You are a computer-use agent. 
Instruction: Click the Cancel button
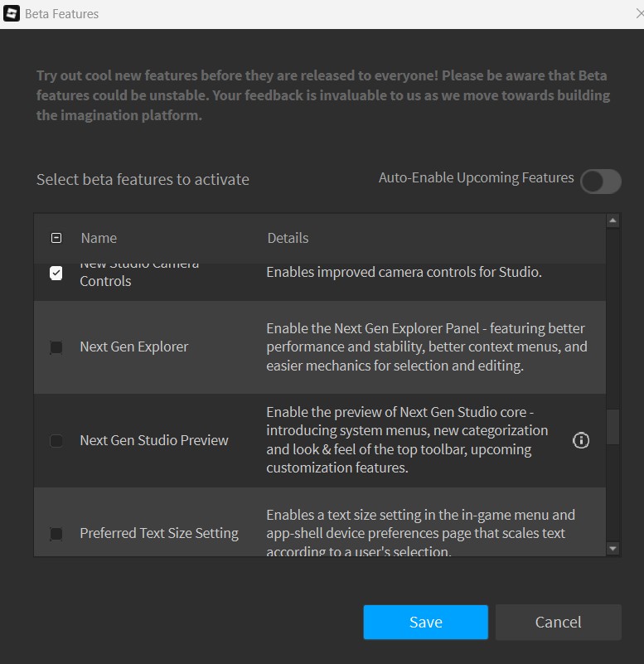pyautogui.click(x=558, y=622)
